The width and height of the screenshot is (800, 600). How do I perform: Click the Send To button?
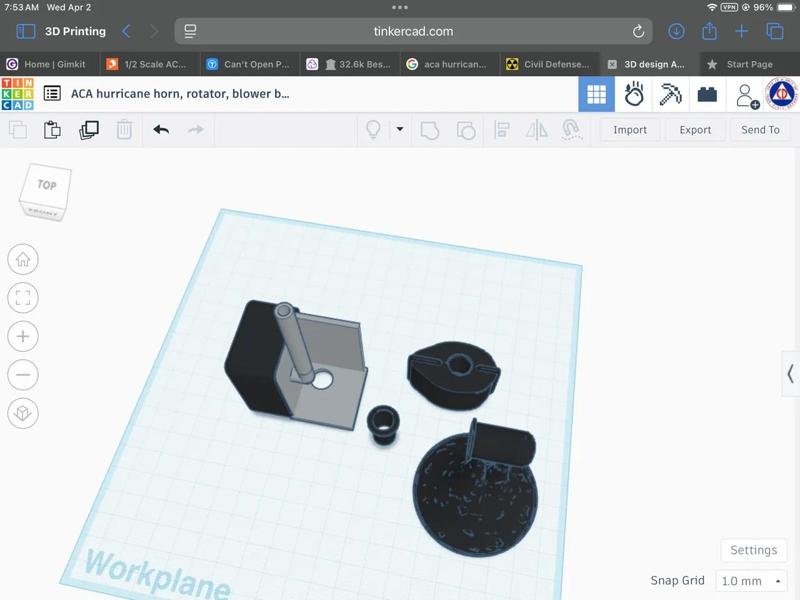(x=760, y=130)
